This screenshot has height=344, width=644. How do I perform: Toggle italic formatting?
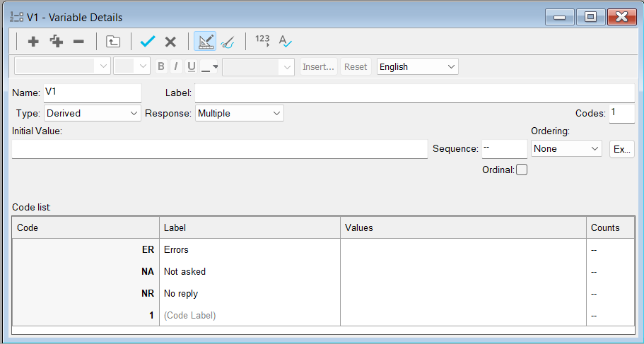click(x=176, y=66)
